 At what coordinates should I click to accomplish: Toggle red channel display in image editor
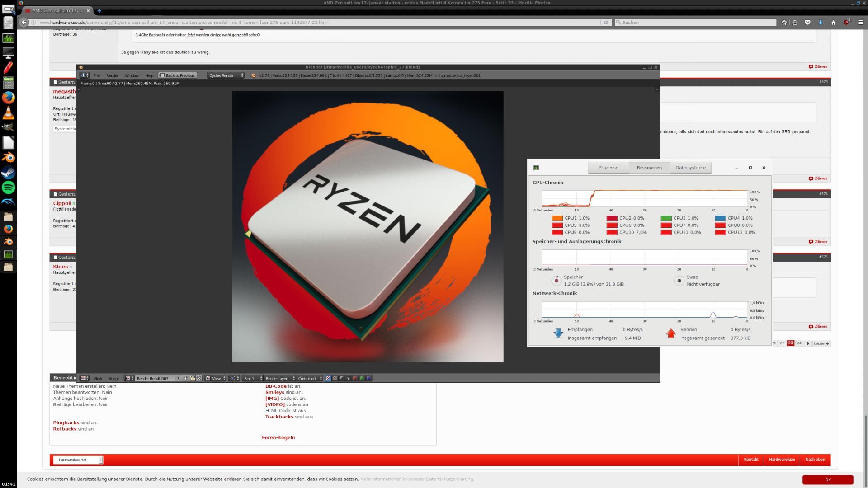(x=355, y=378)
